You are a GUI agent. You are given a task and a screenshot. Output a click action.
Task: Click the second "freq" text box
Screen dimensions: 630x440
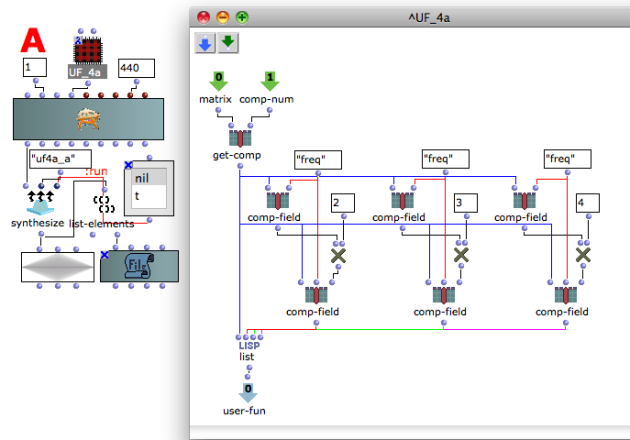pyautogui.click(x=446, y=159)
